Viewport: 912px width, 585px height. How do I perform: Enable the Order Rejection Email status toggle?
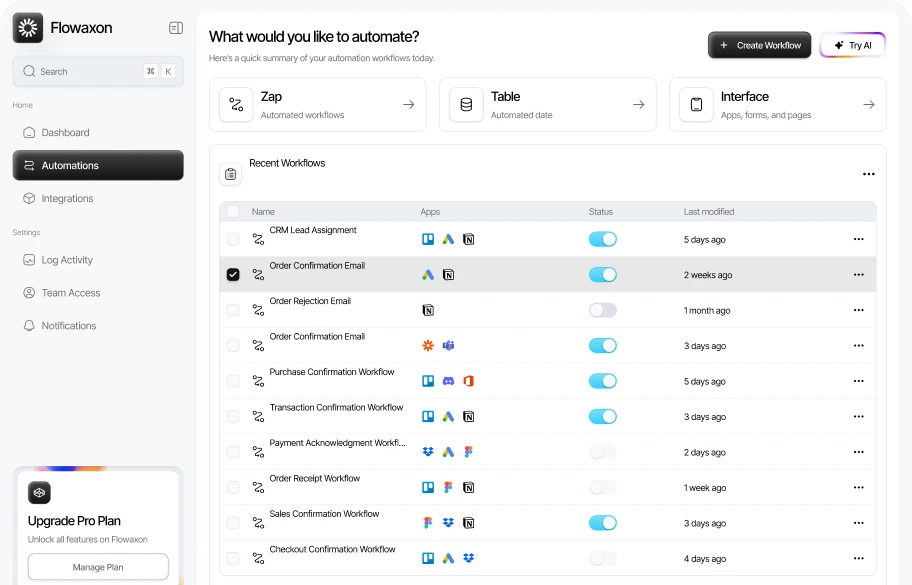pos(602,310)
